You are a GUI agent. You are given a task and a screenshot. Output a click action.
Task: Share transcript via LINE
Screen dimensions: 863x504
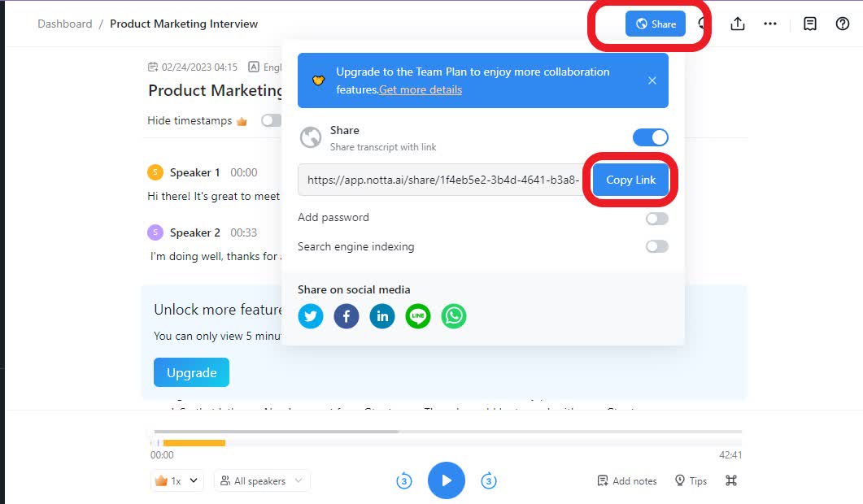click(x=418, y=315)
